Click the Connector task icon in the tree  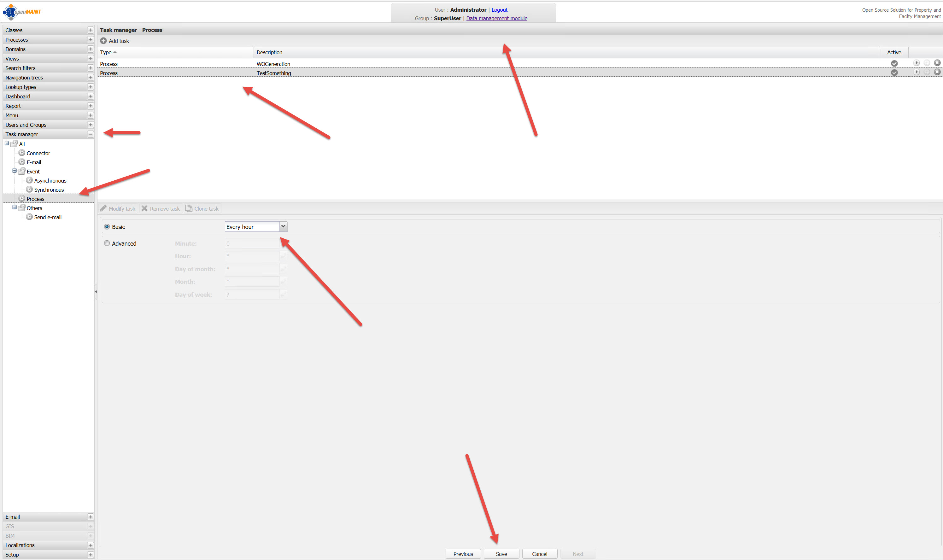coord(22,153)
